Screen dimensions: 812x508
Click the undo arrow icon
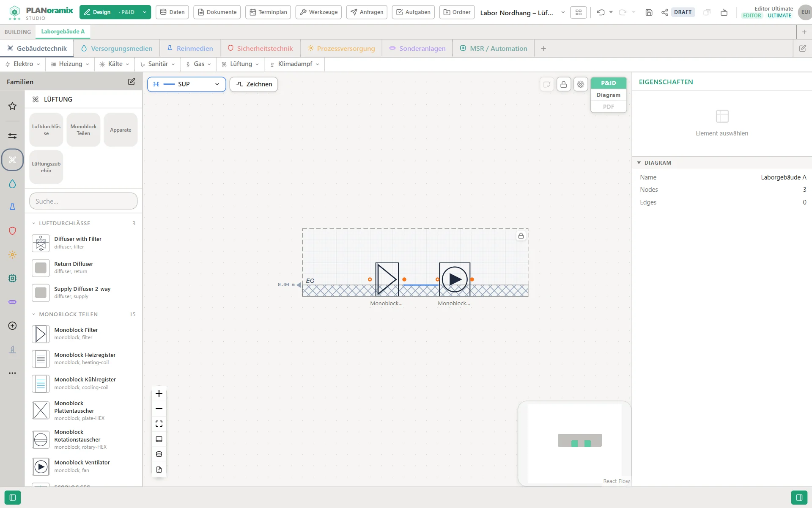point(601,12)
